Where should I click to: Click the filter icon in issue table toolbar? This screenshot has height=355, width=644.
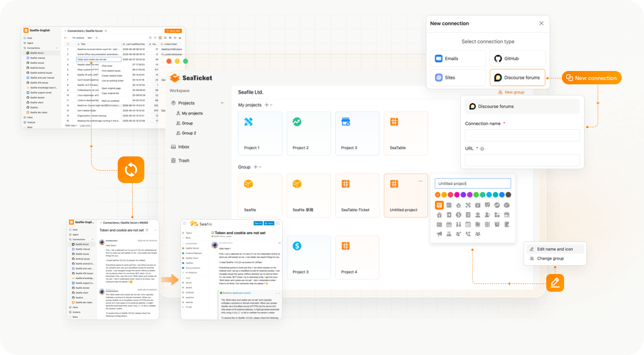click(x=155, y=38)
